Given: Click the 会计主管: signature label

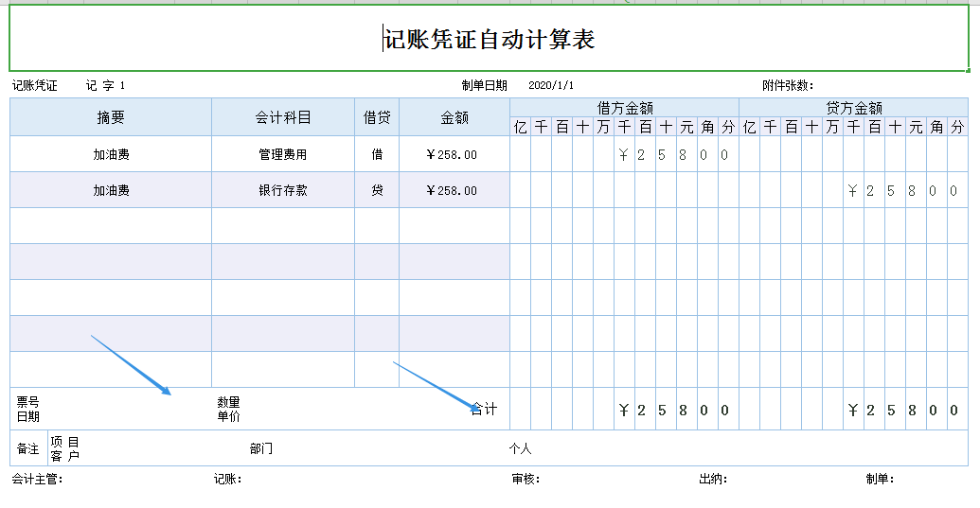Looking at the screenshot, I should (38, 480).
